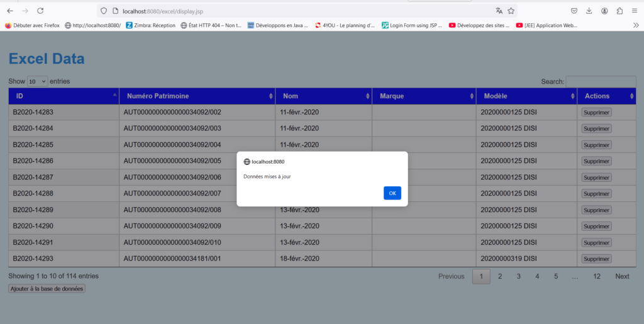Click into the Search input field

(601, 81)
